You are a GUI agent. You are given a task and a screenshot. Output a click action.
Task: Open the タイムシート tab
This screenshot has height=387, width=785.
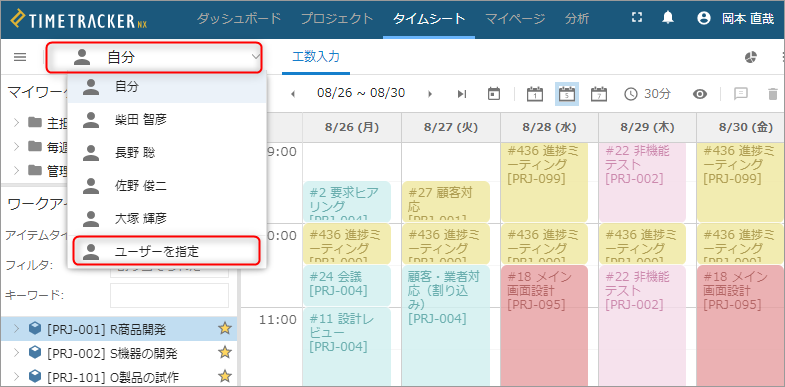click(429, 19)
